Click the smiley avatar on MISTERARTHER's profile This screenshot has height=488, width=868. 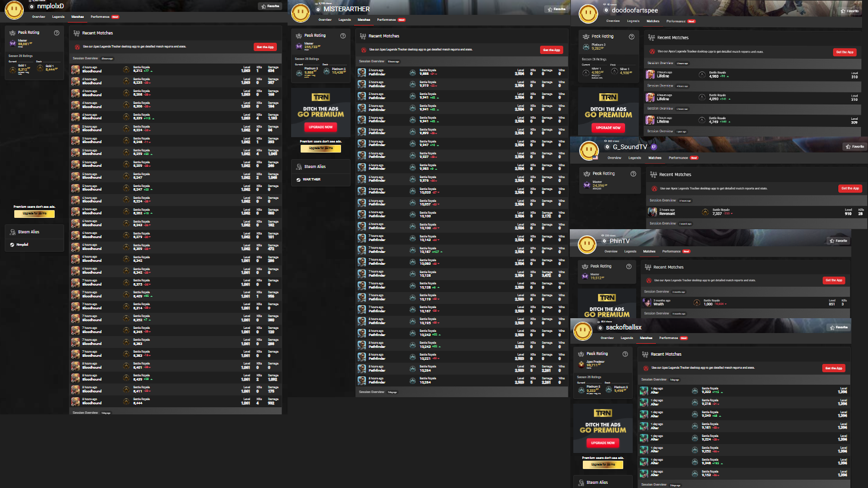point(301,13)
